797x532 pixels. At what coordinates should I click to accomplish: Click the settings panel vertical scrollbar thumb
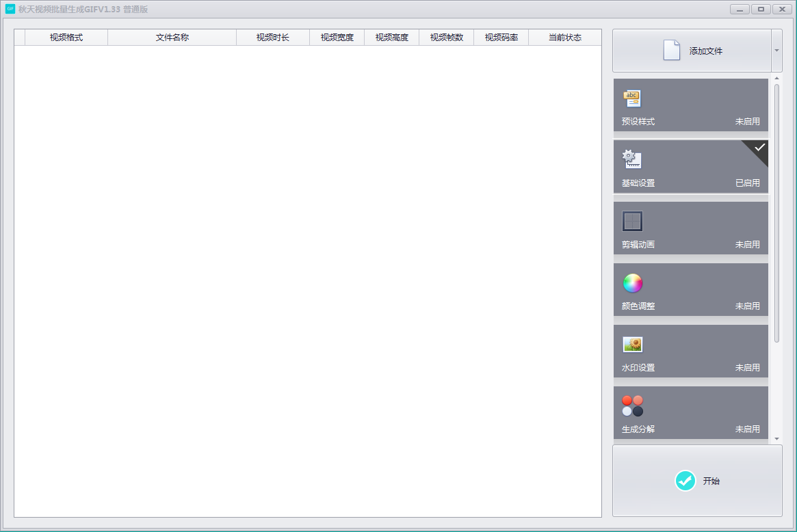pyautogui.click(x=776, y=212)
